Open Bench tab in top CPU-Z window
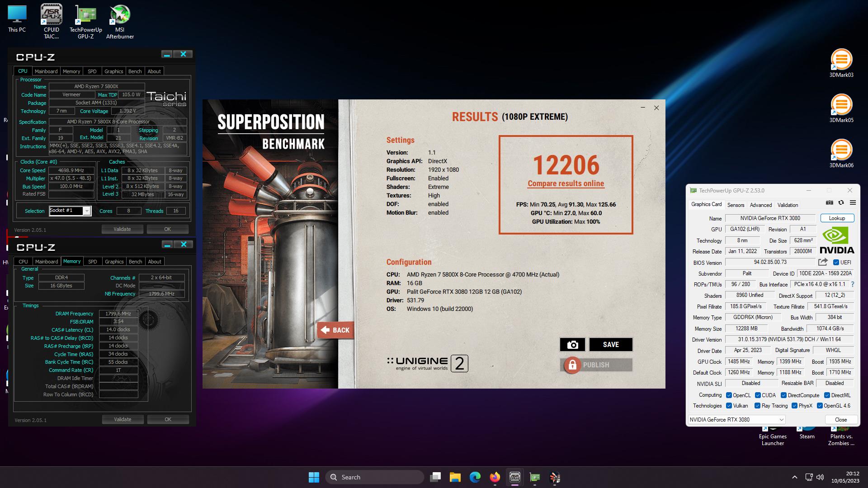The image size is (868, 488). (135, 71)
